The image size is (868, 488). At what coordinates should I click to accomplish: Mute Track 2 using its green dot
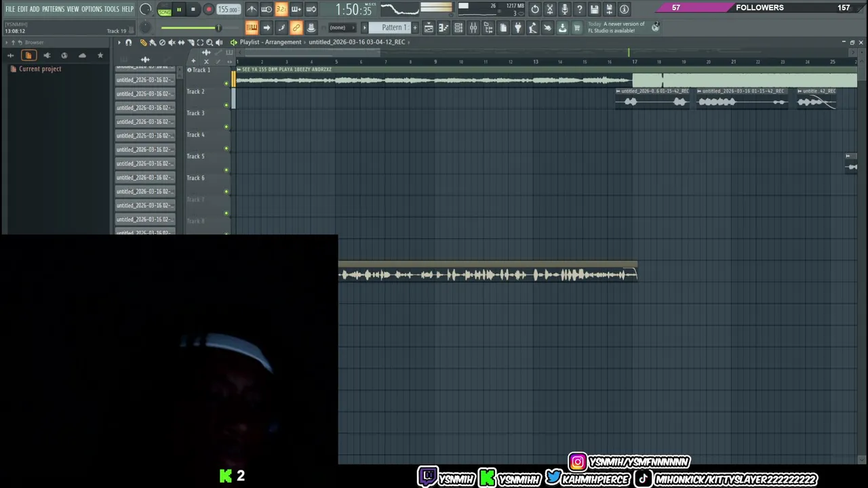point(226,105)
